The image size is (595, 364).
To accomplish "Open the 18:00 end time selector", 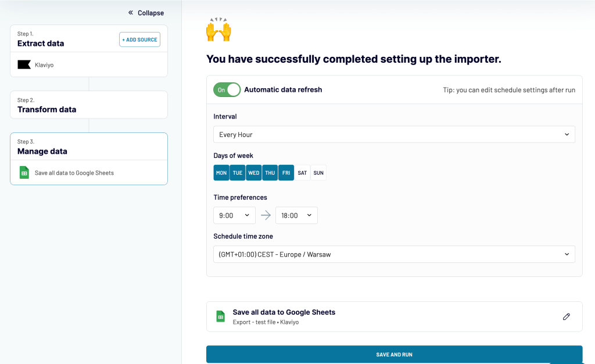I will point(296,215).
